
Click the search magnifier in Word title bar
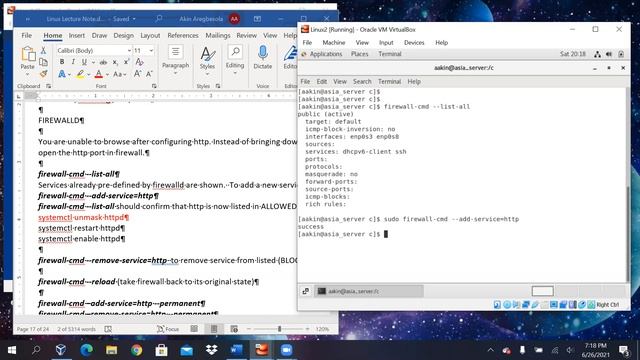(x=159, y=19)
